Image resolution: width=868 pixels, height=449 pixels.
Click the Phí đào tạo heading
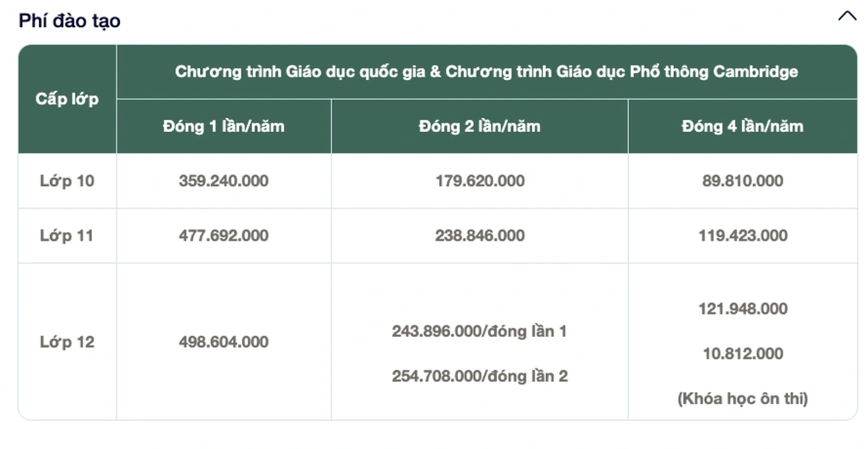pyautogui.click(x=69, y=21)
